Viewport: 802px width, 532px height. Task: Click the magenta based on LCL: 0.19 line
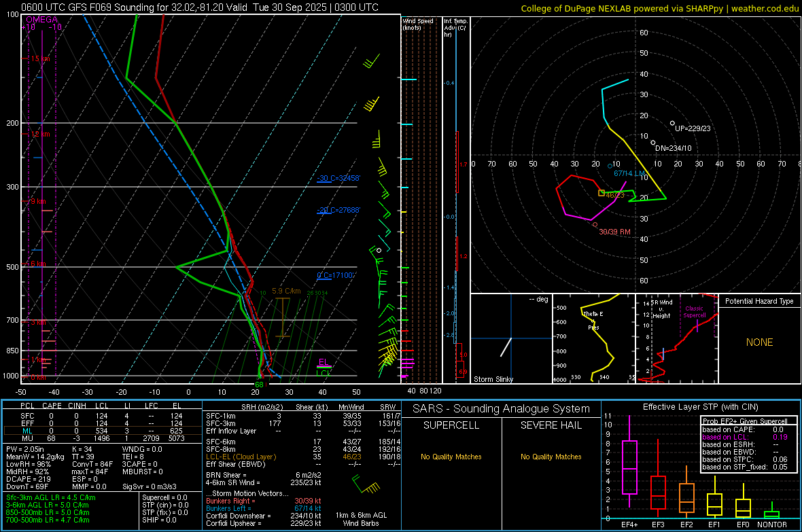click(x=745, y=437)
